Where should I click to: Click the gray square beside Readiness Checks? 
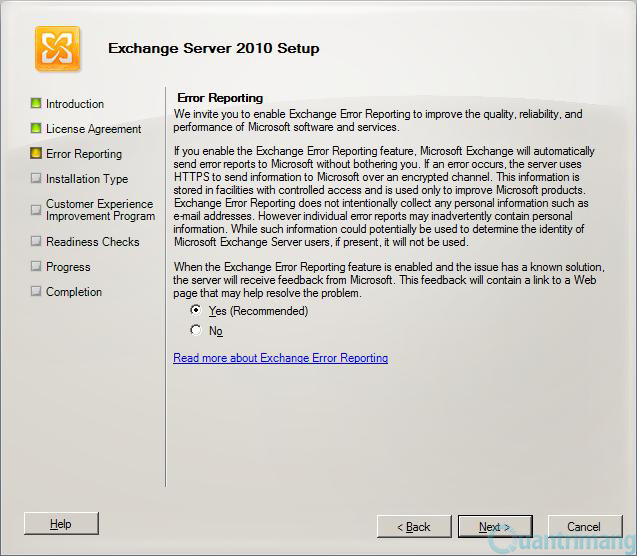36,241
